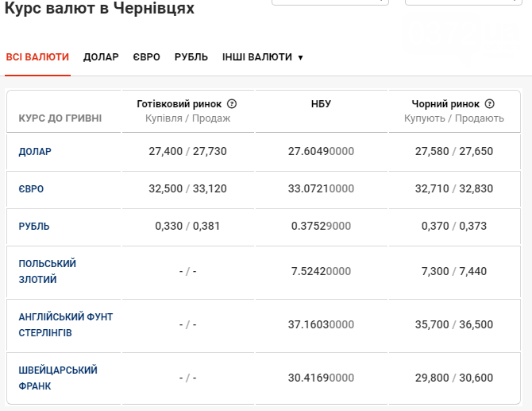Open the ДОЛАР tab

pyautogui.click(x=101, y=56)
